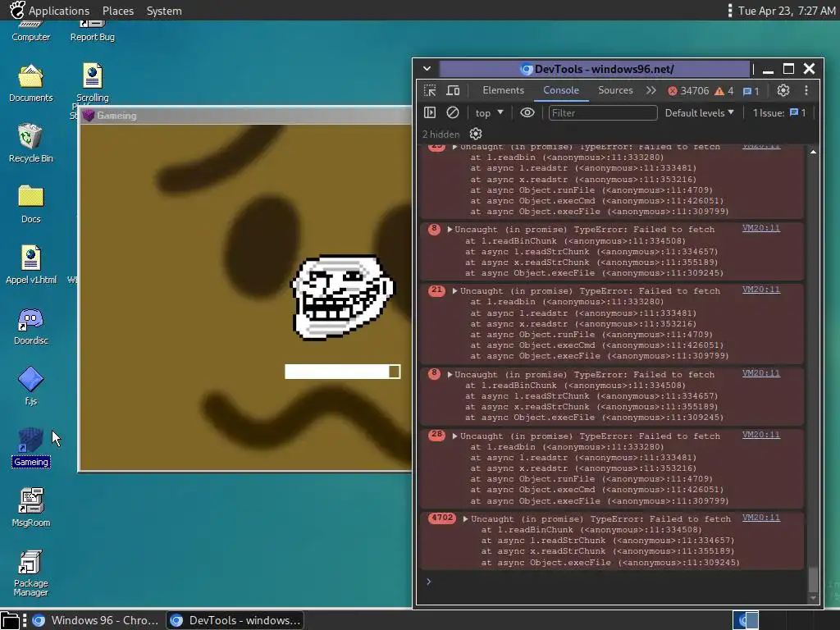The height and width of the screenshot is (630, 840).
Task: Click the 4 warnings counter icon
Action: coord(724,91)
